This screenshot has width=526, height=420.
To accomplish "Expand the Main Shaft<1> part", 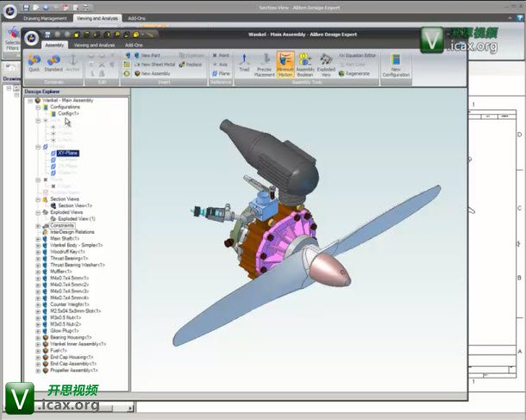I will 38,239.
